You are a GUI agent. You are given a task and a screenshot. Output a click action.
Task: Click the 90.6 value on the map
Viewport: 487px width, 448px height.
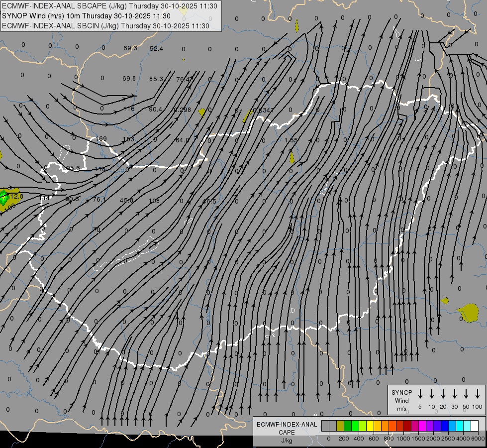pyautogui.click(x=72, y=199)
